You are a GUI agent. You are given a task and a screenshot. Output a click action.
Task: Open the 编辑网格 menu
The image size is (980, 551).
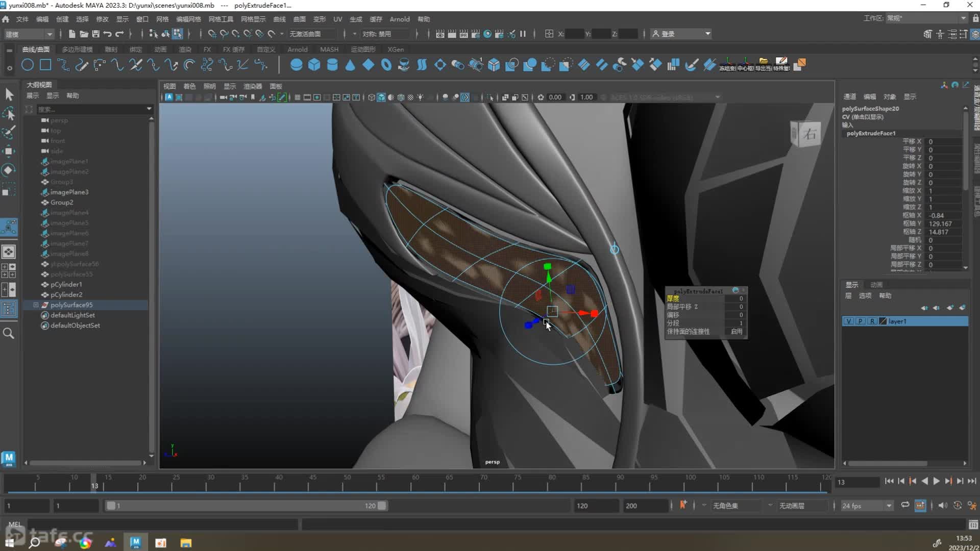pos(188,19)
